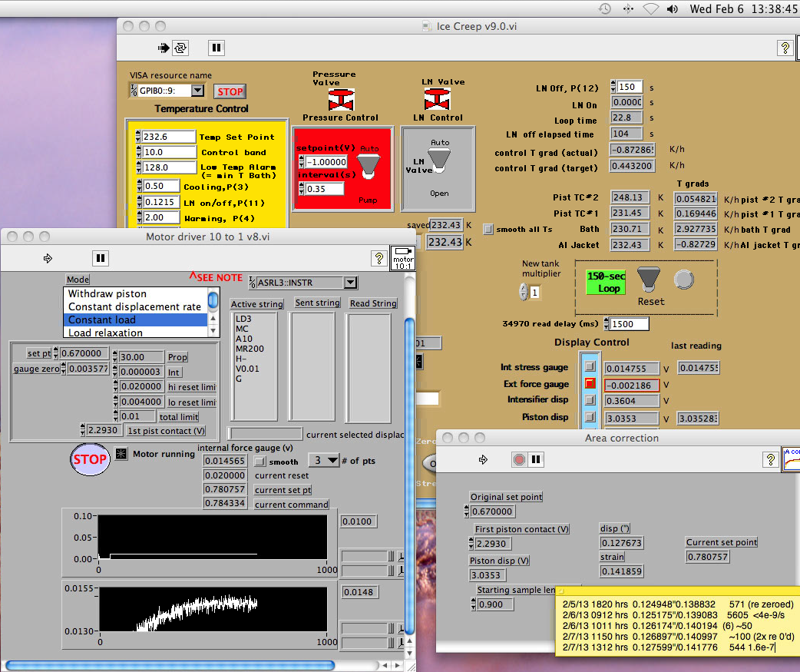800x672 pixels.
Task: Toggle the smooth all Ts checkbox
Action: tap(488, 229)
